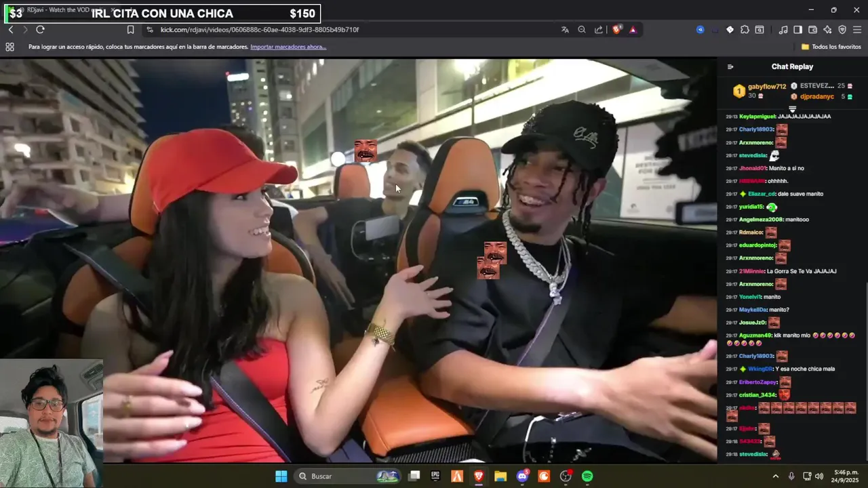
Task: Launch Epic Games from the taskbar
Action: [x=435, y=476]
